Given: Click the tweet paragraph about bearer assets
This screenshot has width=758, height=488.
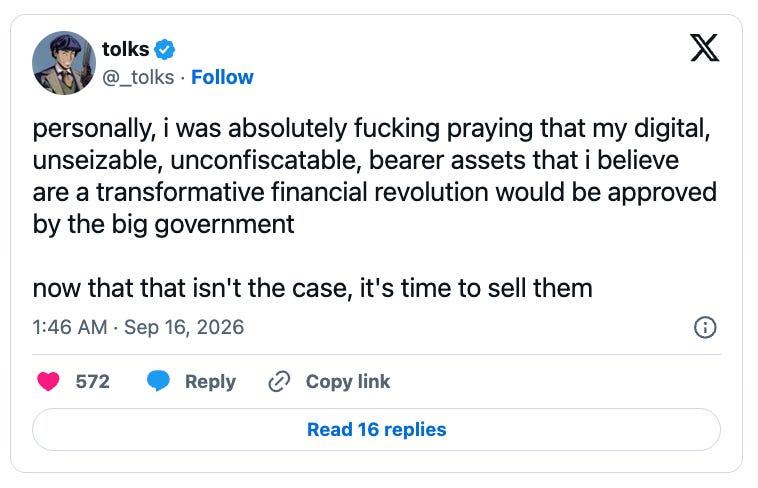Looking at the screenshot, I should click(375, 176).
